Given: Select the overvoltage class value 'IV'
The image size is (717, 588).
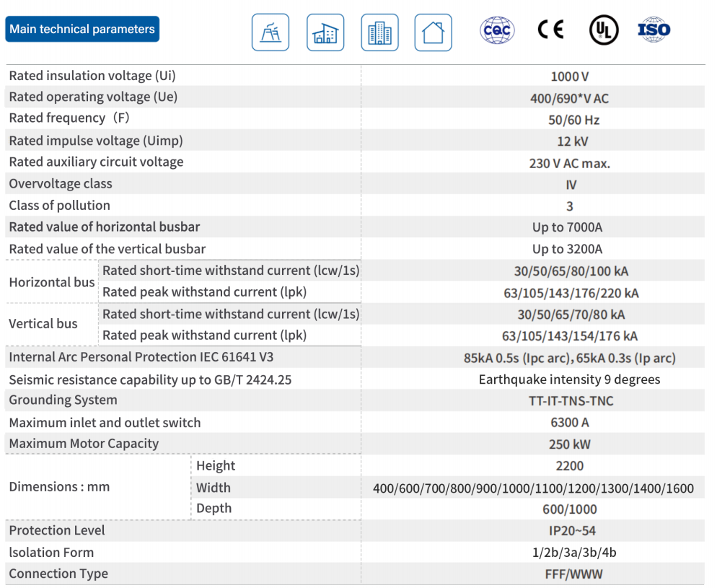Looking at the screenshot, I should pos(571,185).
